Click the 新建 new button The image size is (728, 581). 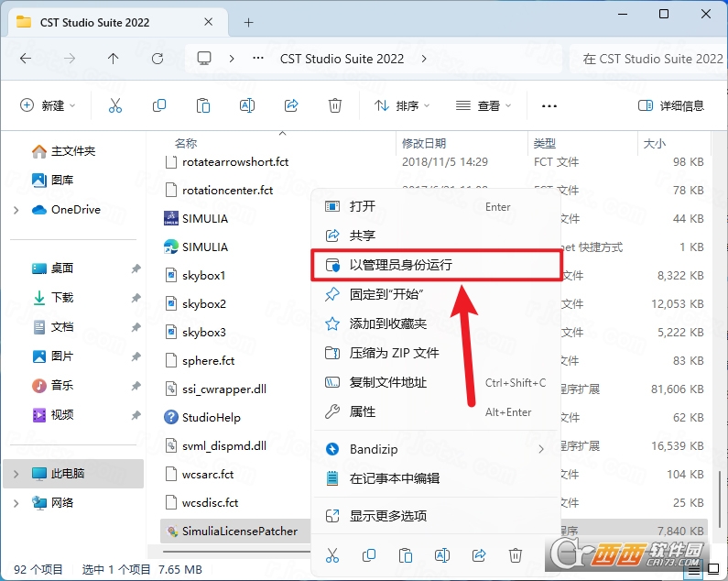tap(48, 106)
